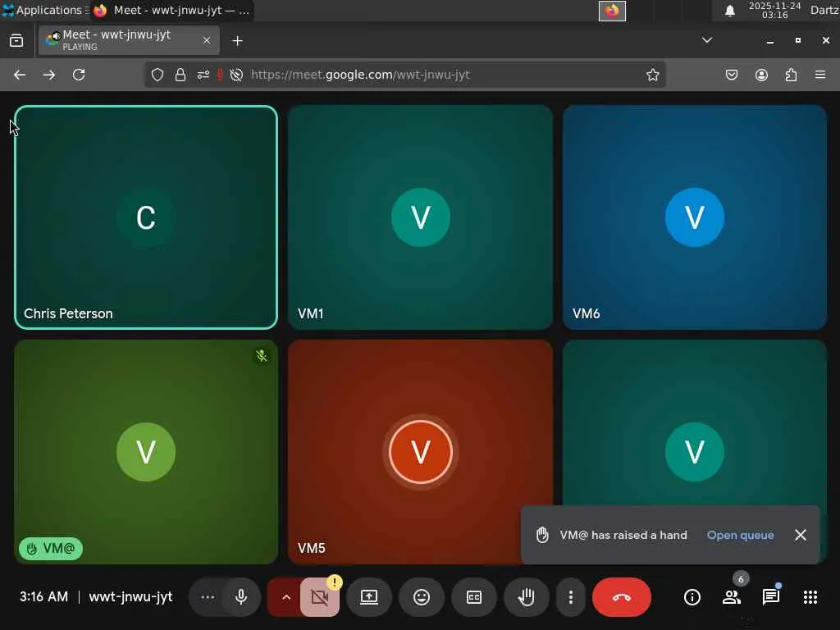The image size is (840, 630).
Task: Click Firefox workspace thumbnail in top panel
Action: pos(612,11)
